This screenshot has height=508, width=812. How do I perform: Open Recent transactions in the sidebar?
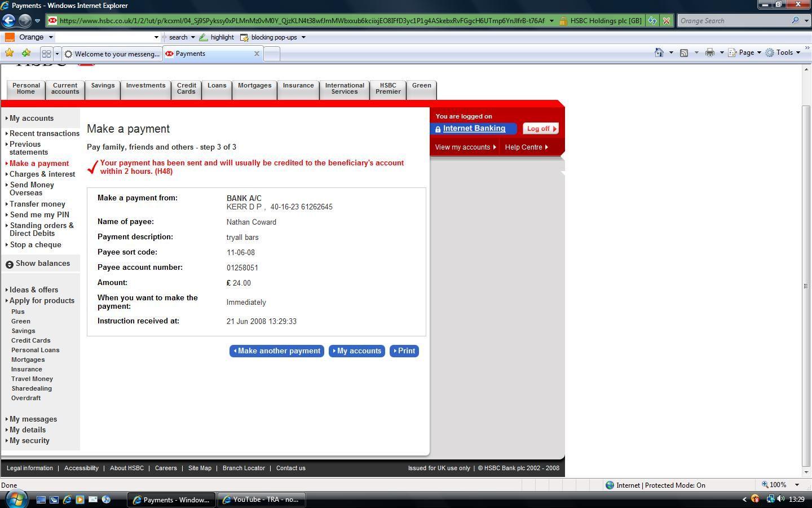(x=44, y=134)
